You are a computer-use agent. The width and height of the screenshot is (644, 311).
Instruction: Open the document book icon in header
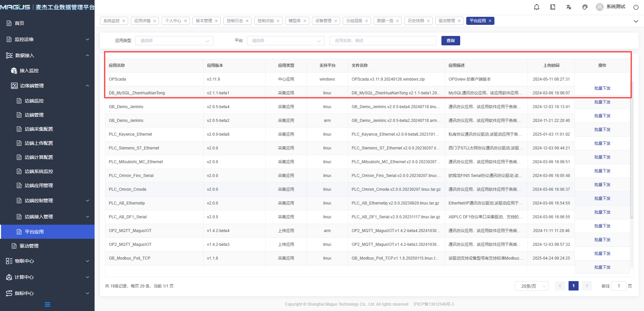pyautogui.click(x=553, y=7)
